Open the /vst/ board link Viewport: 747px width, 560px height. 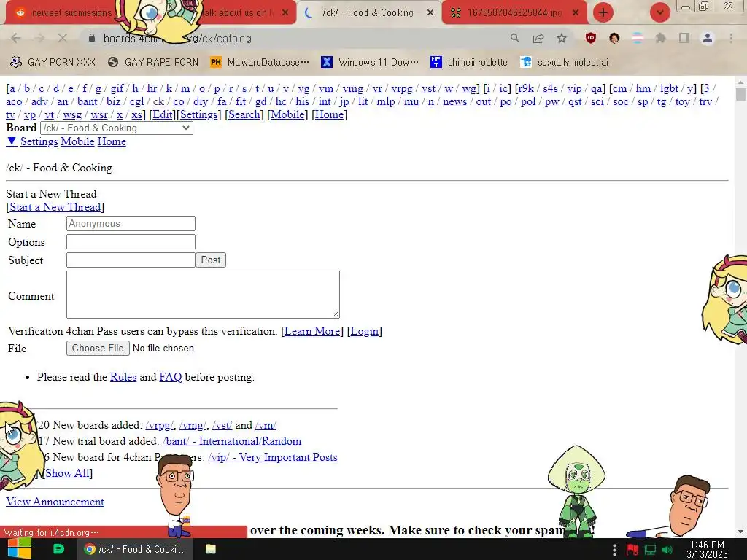222,425
